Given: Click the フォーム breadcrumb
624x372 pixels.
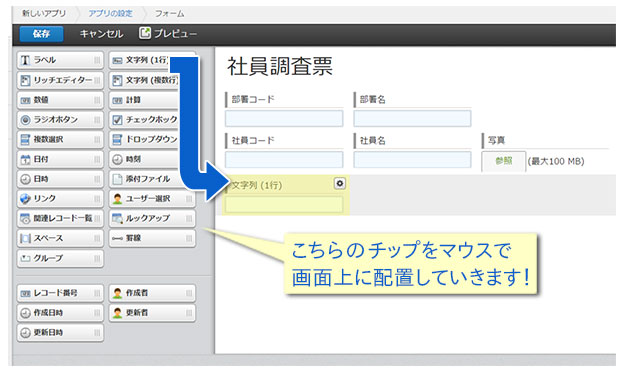Looking at the screenshot, I should coord(170,14).
